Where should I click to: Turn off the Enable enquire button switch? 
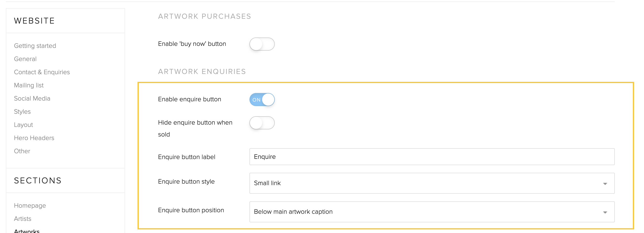coord(262,100)
